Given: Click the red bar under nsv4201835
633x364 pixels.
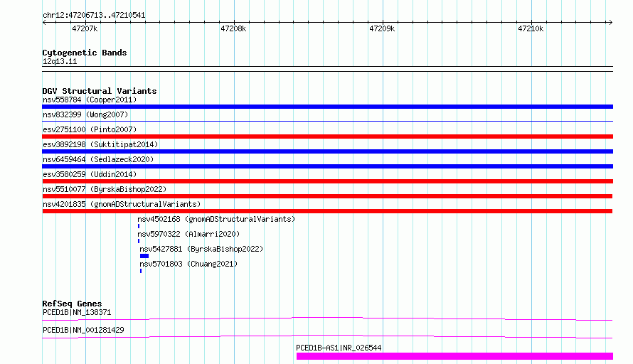Looking at the screenshot, I should (327, 211).
